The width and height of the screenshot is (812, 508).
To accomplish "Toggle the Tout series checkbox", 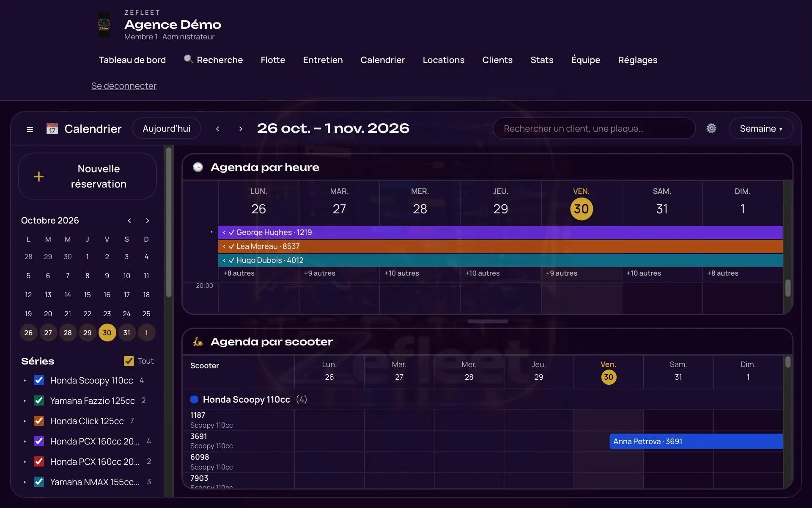I will [129, 361].
